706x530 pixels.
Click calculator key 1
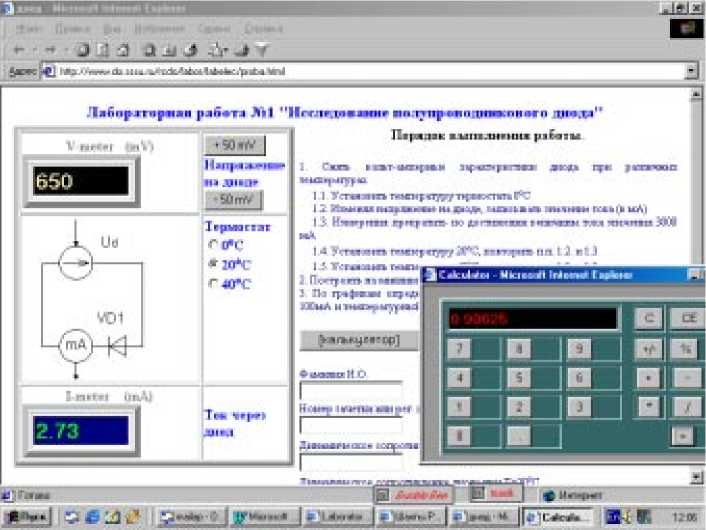[459, 407]
